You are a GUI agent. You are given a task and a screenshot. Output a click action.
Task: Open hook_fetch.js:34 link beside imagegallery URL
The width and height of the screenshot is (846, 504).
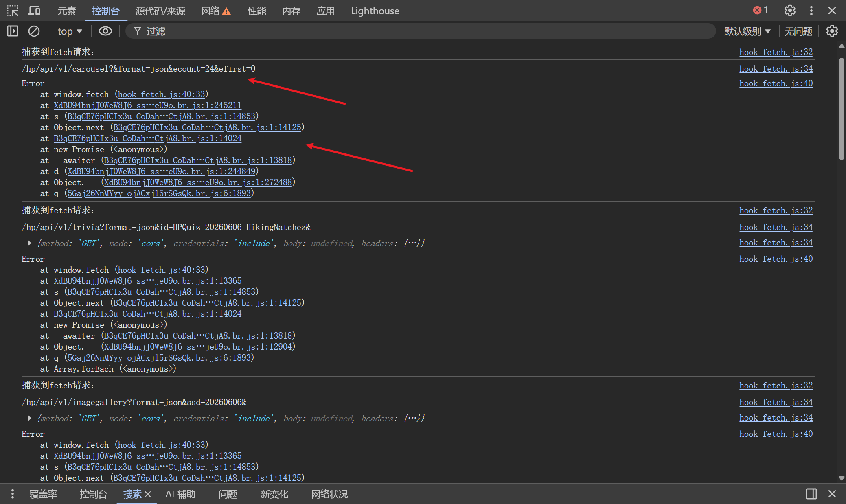776,402
